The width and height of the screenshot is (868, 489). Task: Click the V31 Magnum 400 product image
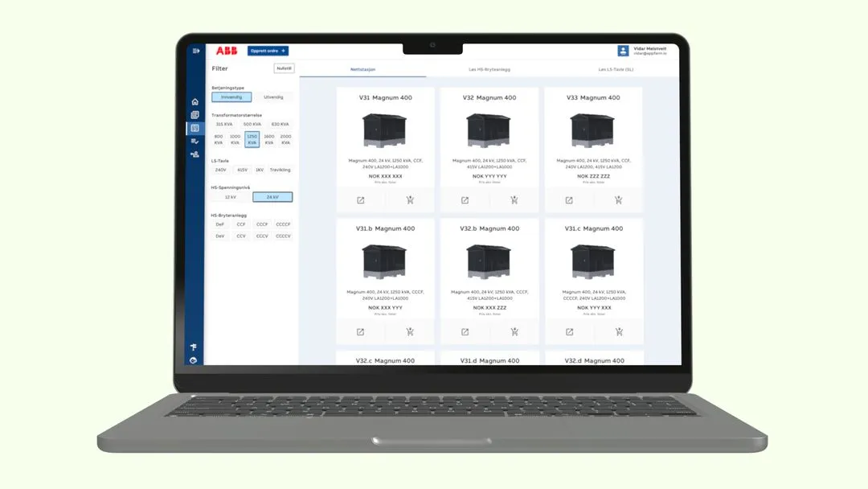coord(385,130)
